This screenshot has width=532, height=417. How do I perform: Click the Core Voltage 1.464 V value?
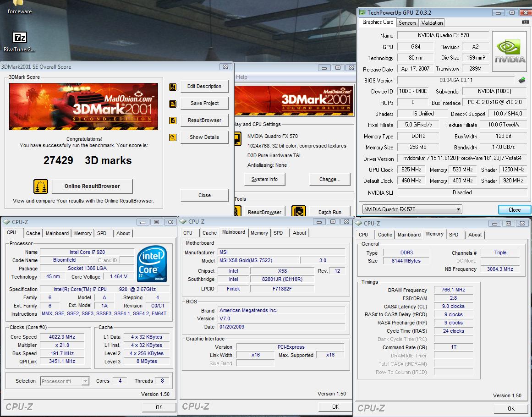(118, 276)
